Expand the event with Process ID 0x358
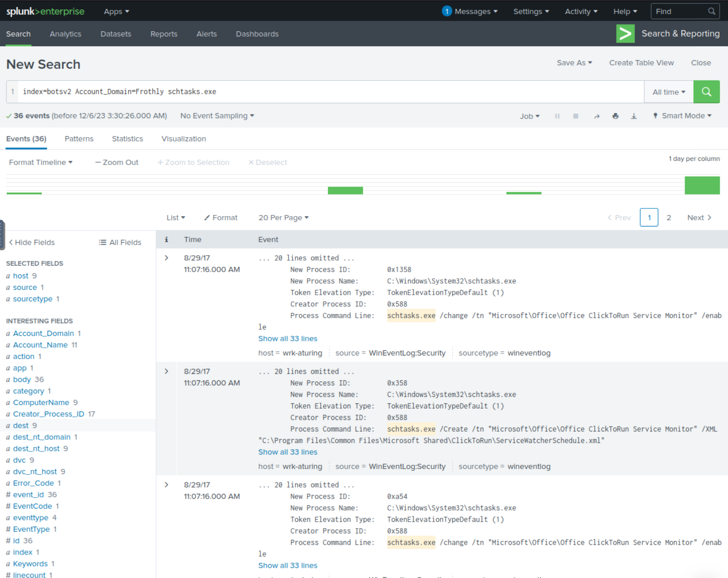 167,371
